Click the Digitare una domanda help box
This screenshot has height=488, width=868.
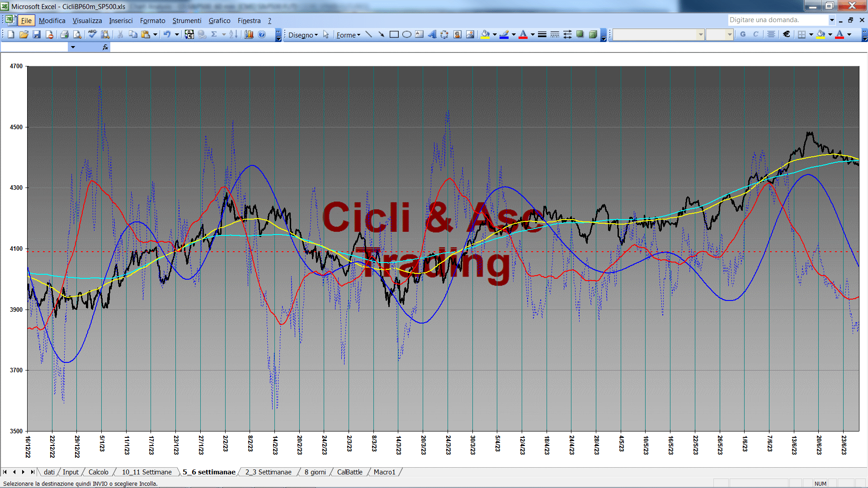778,20
